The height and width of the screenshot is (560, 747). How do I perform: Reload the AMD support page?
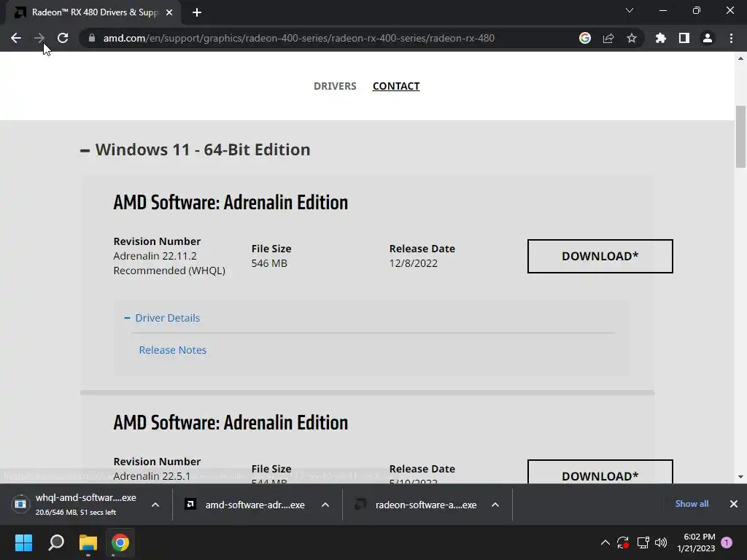pyautogui.click(x=63, y=38)
